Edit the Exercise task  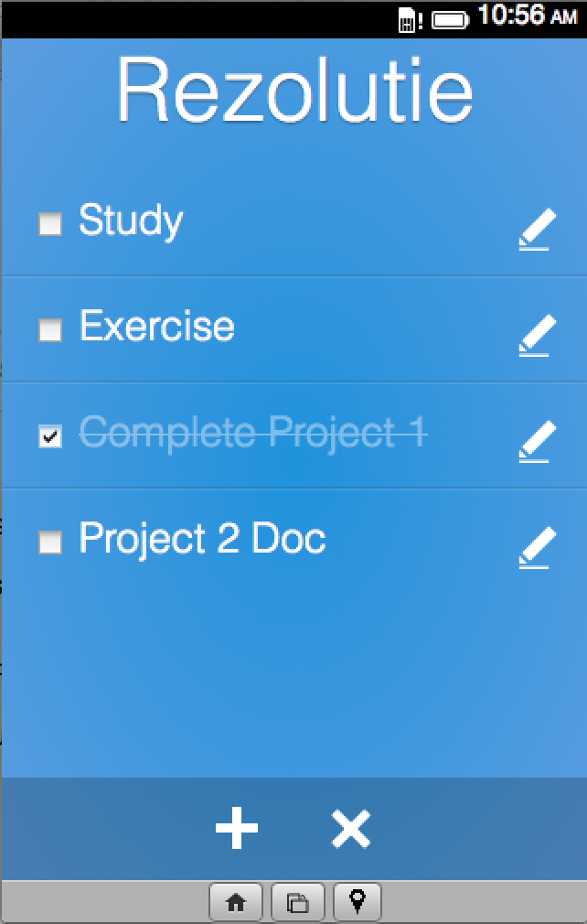click(x=535, y=335)
